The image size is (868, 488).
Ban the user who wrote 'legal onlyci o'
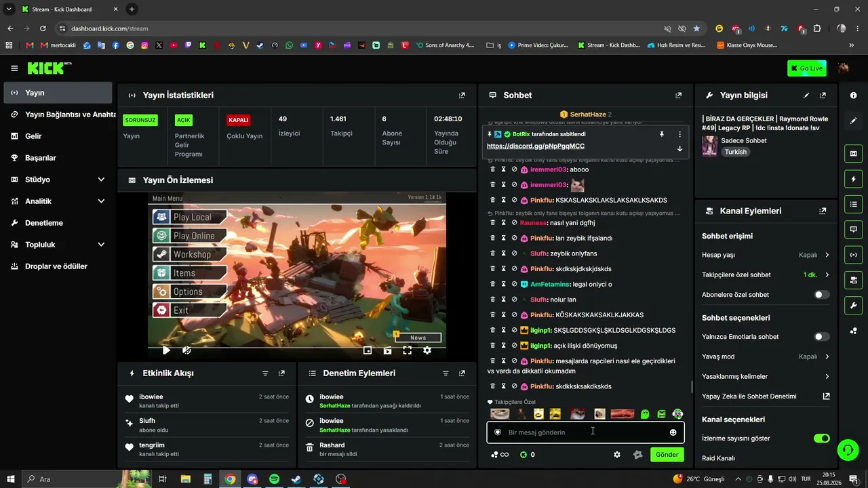point(515,285)
